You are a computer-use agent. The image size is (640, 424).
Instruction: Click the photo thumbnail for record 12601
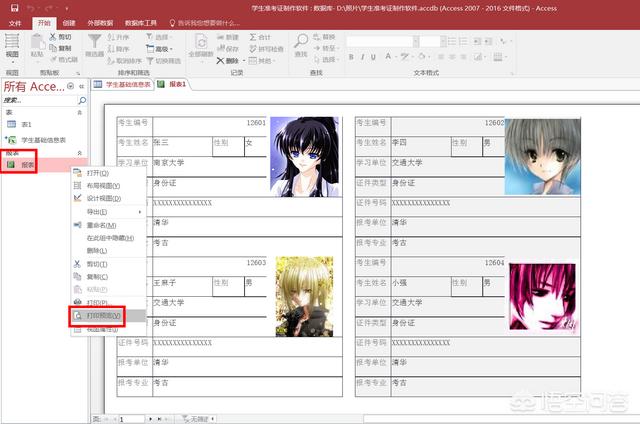304,157
